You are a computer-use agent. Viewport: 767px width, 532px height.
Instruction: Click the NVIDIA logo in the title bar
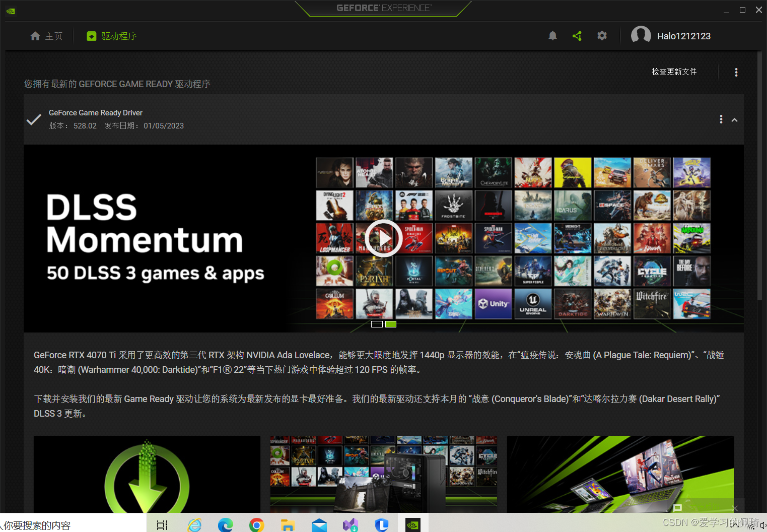11,10
